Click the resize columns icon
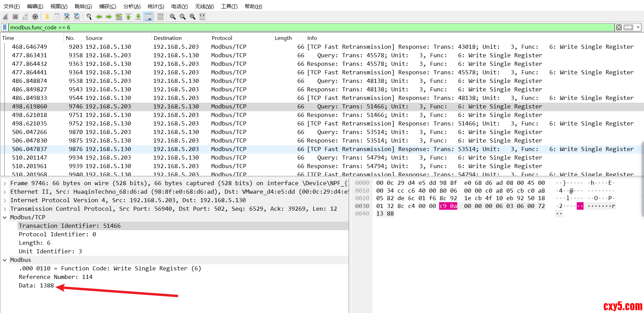This screenshot has width=644, height=313. point(202,17)
